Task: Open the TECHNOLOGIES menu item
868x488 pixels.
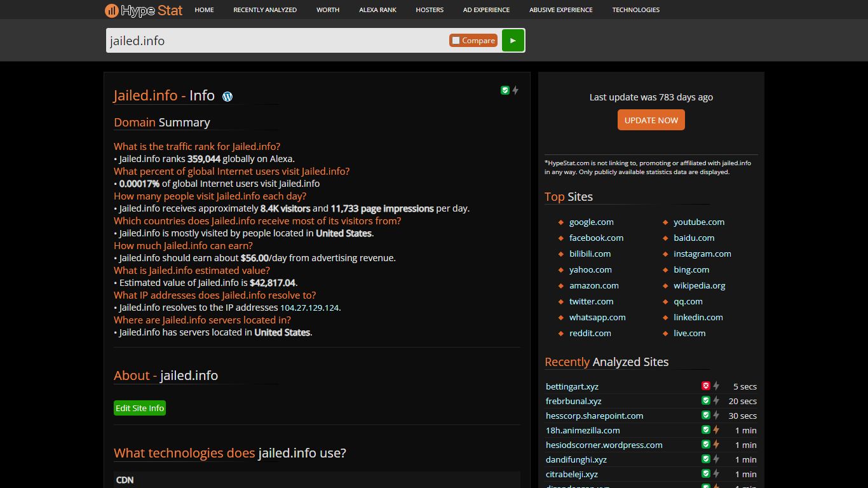Action: click(x=636, y=10)
